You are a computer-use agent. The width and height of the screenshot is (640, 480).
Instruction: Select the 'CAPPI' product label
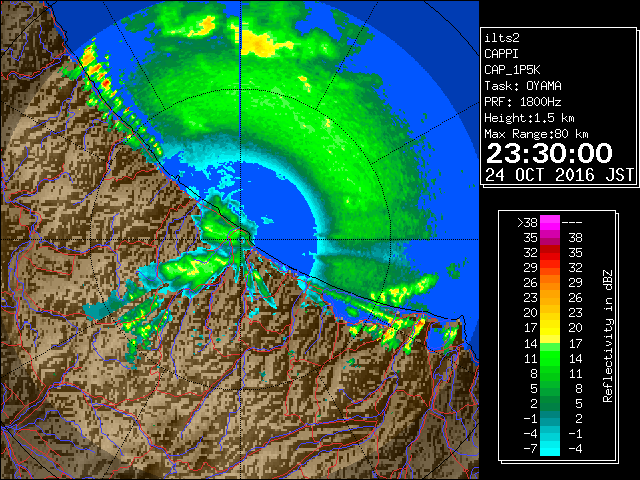(x=501, y=54)
